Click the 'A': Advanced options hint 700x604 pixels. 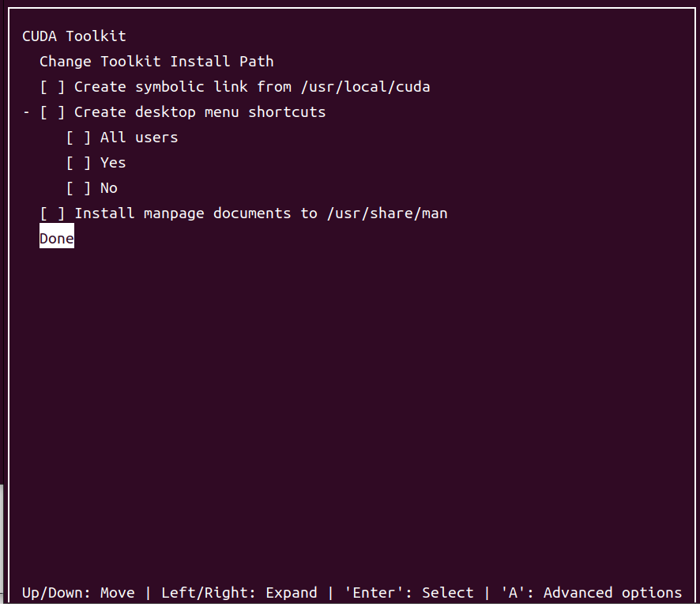592,593
